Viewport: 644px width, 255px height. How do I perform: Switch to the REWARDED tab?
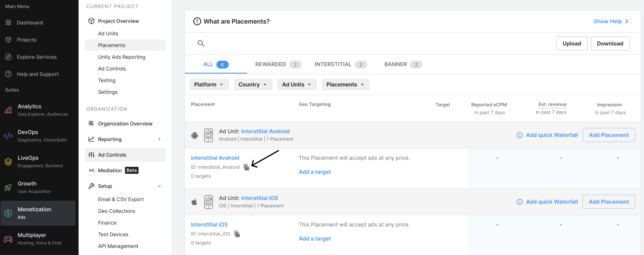tap(278, 64)
